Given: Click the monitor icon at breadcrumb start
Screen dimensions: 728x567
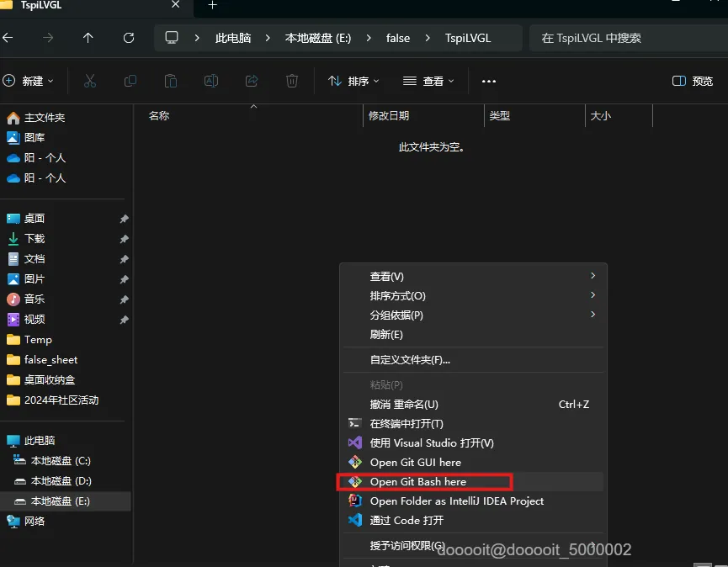Looking at the screenshot, I should 173,37.
